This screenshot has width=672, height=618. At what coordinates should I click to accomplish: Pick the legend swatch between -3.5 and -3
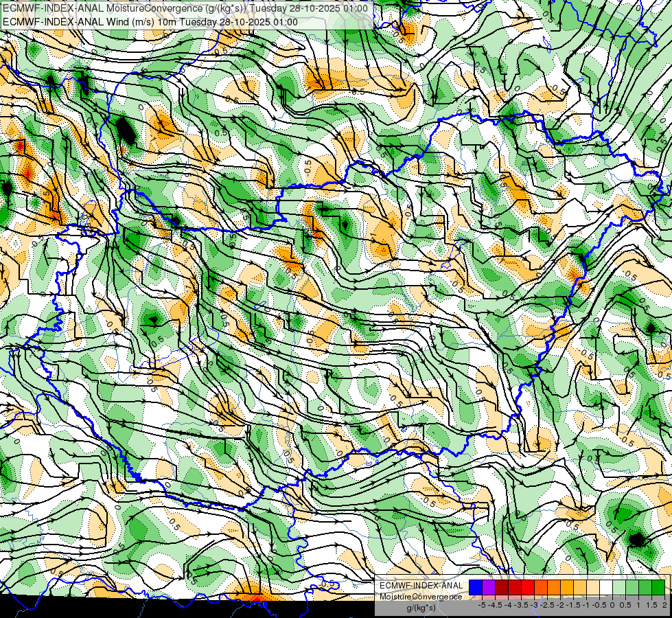pyautogui.click(x=528, y=587)
